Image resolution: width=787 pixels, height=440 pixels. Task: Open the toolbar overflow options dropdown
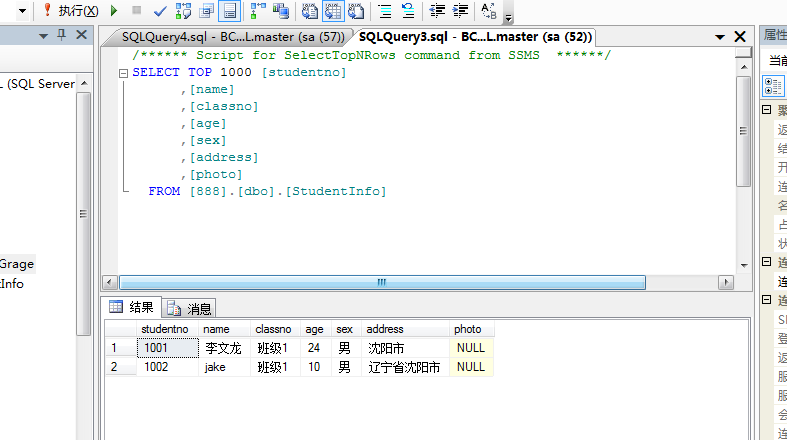[509, 17]
